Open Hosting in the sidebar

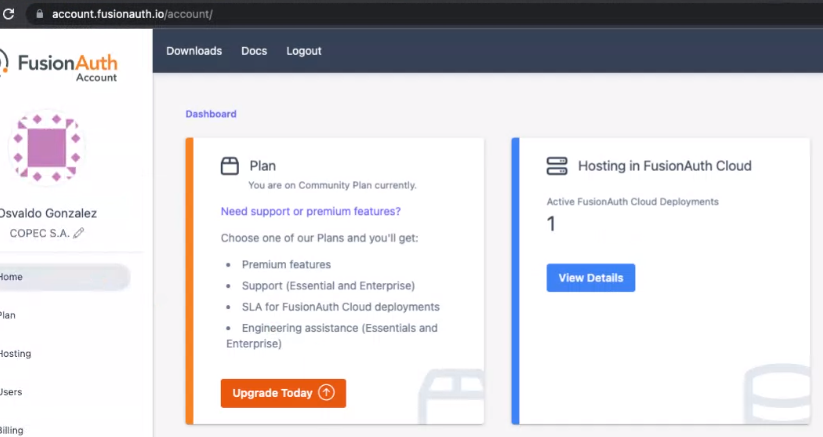(x=15, y=354)
